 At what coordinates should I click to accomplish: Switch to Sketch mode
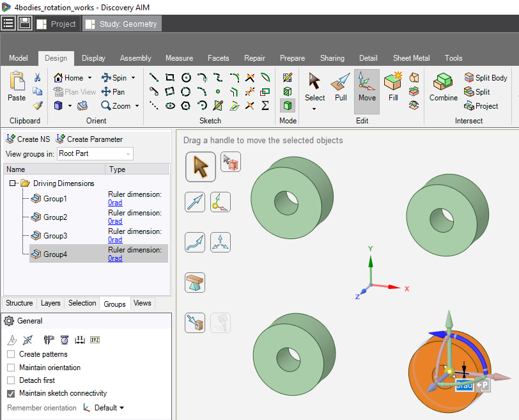point(288,77)
